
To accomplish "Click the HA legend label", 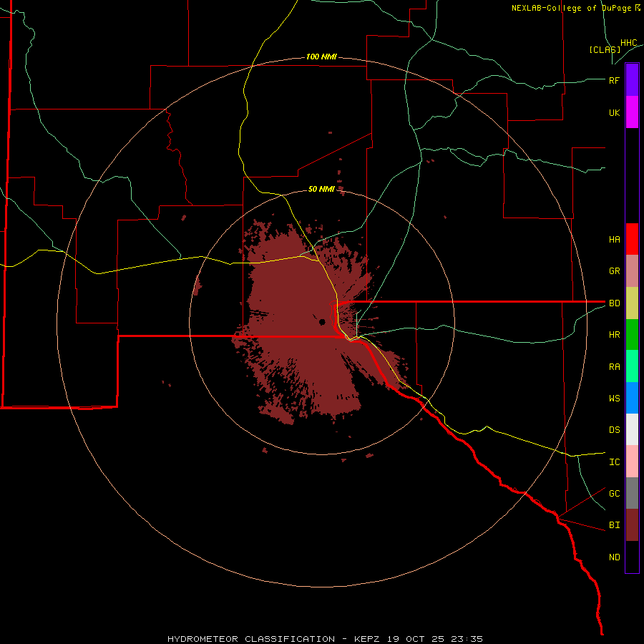I will [x=614, y=240].
